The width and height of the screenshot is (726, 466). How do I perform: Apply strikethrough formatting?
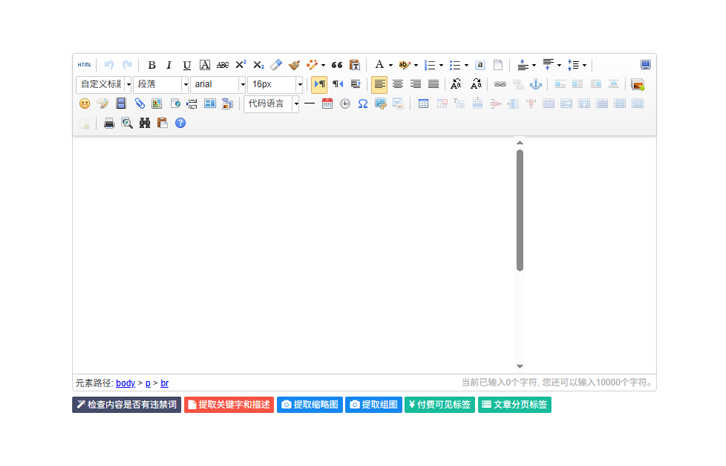(x=223, y=65)
